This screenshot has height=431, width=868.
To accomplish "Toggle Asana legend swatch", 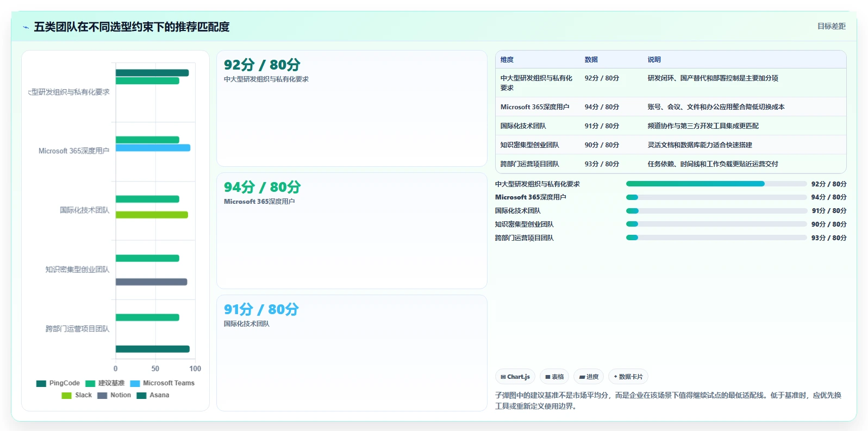I will click(x=142, y=396).
